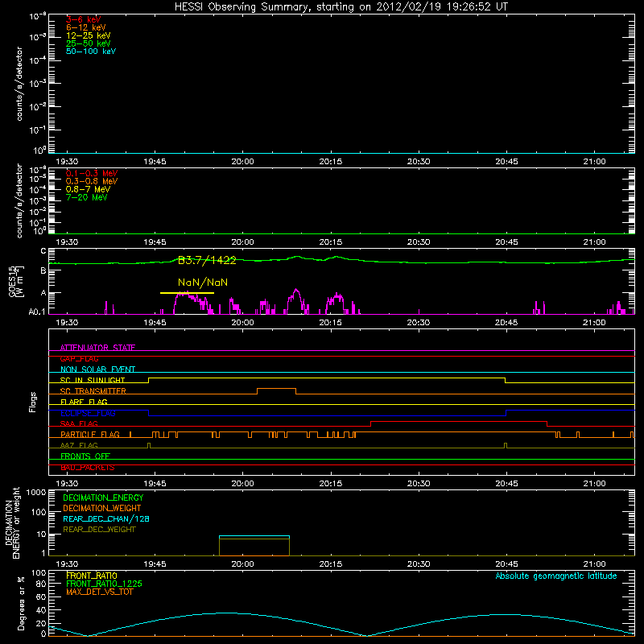Click the 0.3-0.8 MeV legend label
The image size is (644, 644).
click(x=92, y=181)
